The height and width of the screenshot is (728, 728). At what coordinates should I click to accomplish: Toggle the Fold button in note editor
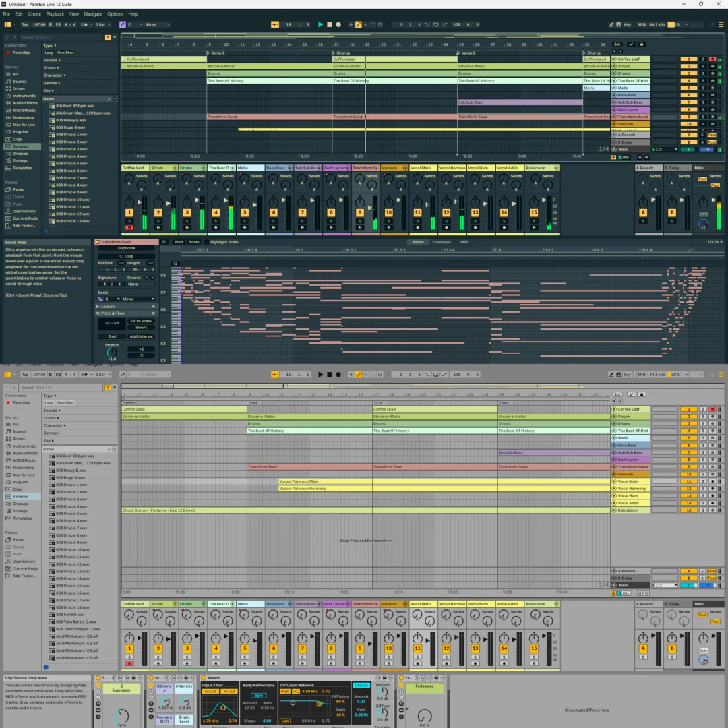[179, 242]
